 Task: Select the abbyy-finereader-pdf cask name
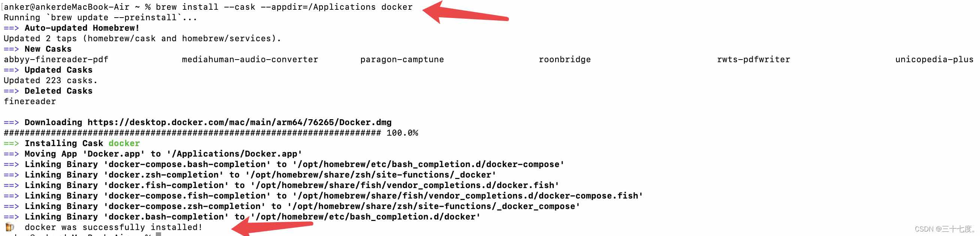pyautogui.click(x=56, y=60)
